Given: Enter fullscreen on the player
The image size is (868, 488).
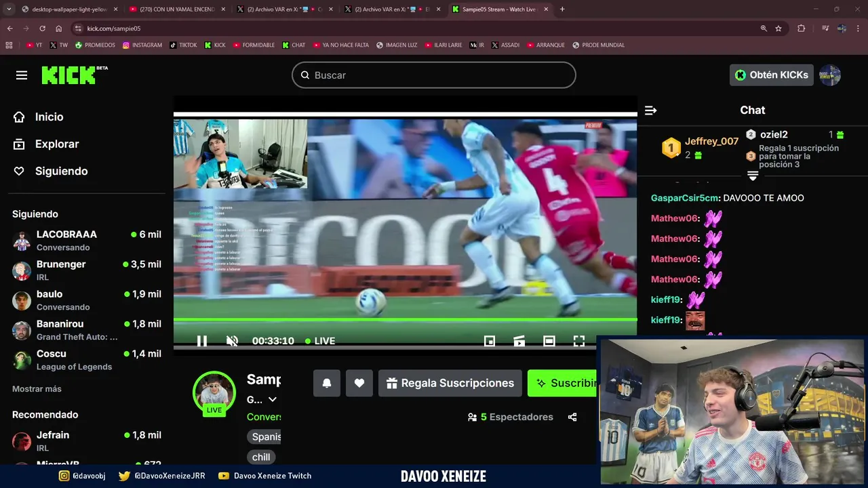Looking at the screenshot, I should tap(579, 341).
